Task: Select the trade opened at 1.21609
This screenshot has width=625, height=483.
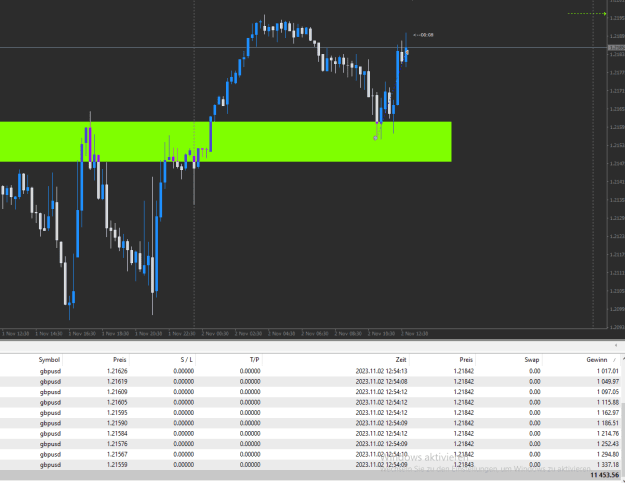Action: [311, 392]
